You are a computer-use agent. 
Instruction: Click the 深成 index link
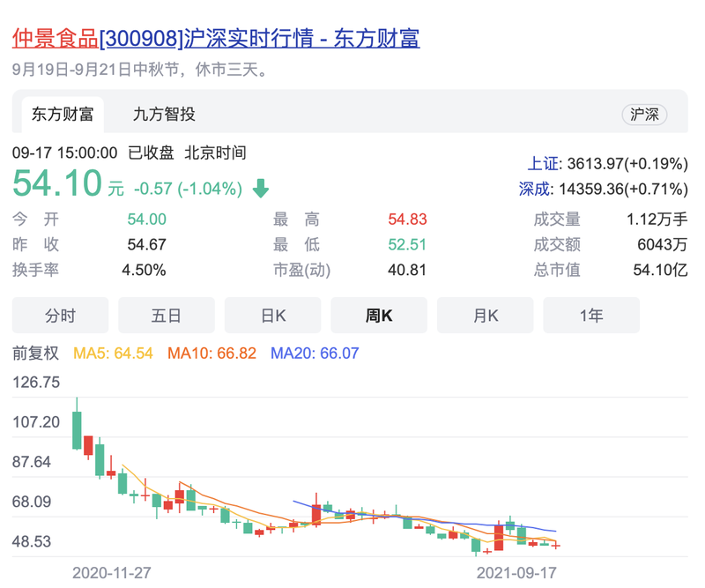(x=535, y=189)
